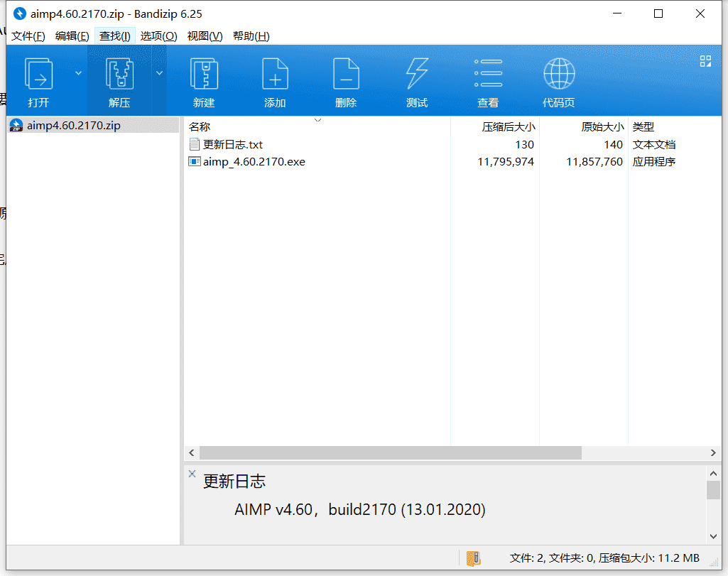Click the New archive (新建) icon

point(204,74)
